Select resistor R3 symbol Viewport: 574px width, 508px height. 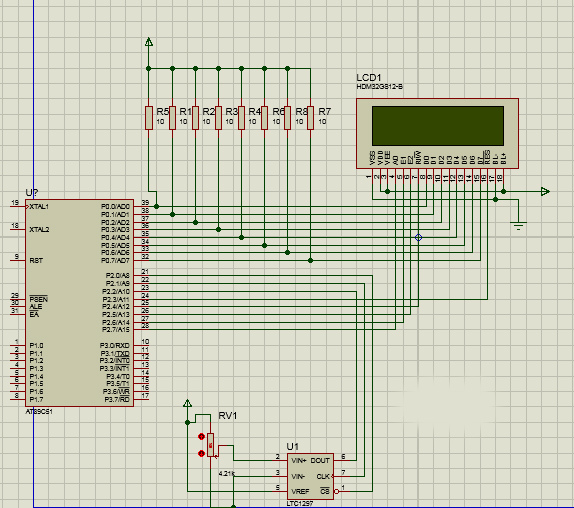click(219, 117)
